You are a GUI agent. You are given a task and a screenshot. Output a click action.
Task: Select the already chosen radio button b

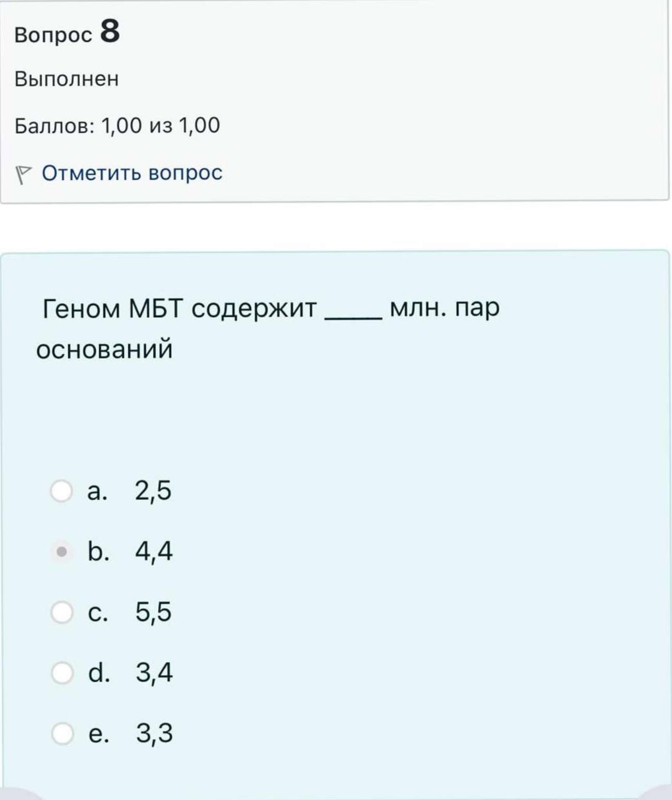[x=62, y=551]
